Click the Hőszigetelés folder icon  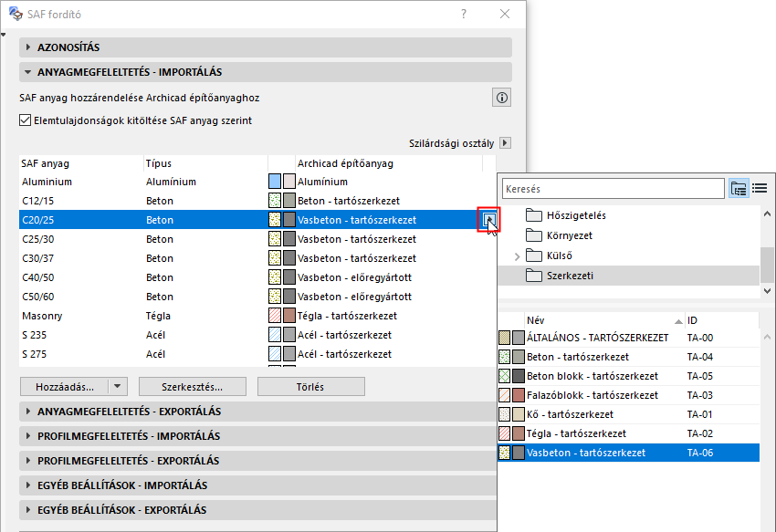click(x=533, y=215)
